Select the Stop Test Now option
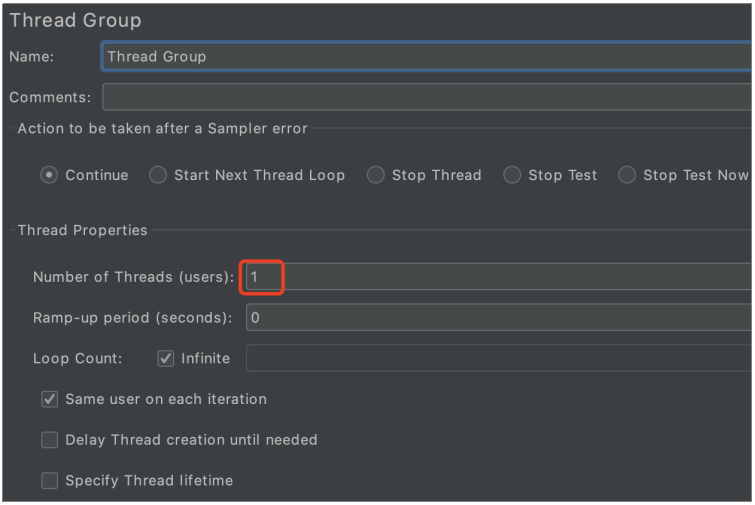The height and width of the screenshot is (505, 755). coord(627,175)
